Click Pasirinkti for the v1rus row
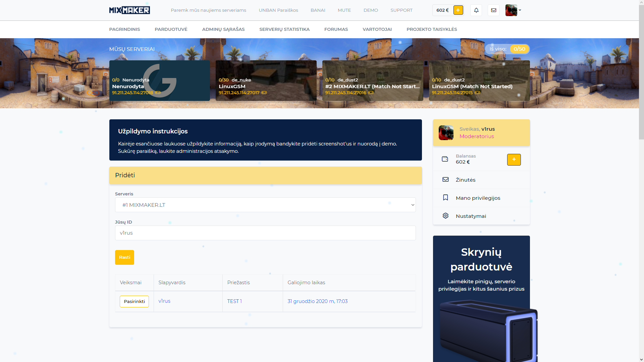This screenshot has height=362, width=644. (134, 301)
